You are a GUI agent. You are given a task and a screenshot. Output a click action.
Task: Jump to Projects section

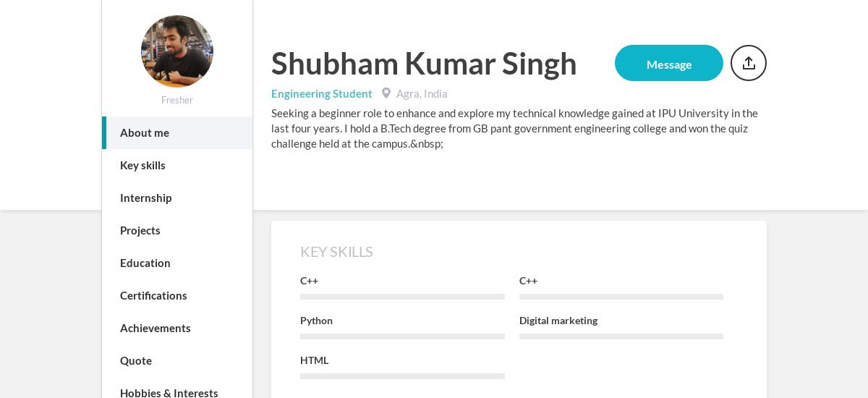click(177, 230)
